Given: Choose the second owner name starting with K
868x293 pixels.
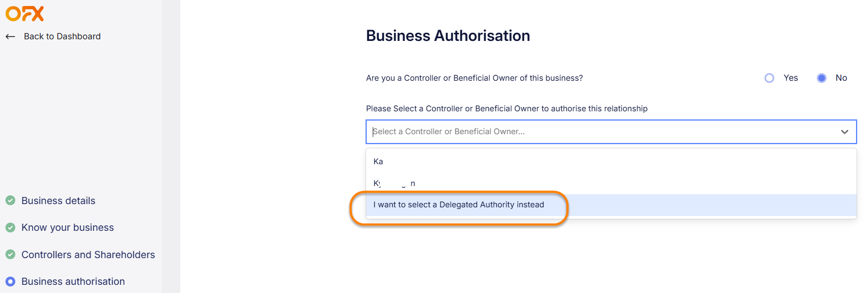Looking at the screenshot, I should (x=394, y=183).
